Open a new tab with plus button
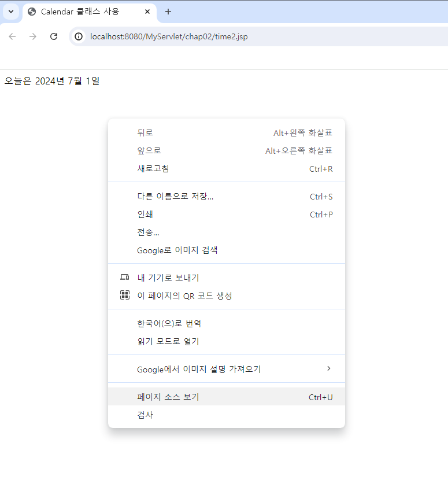Viewport: 448px width, 495px height. pyautogui.click(x=168, y=12)
